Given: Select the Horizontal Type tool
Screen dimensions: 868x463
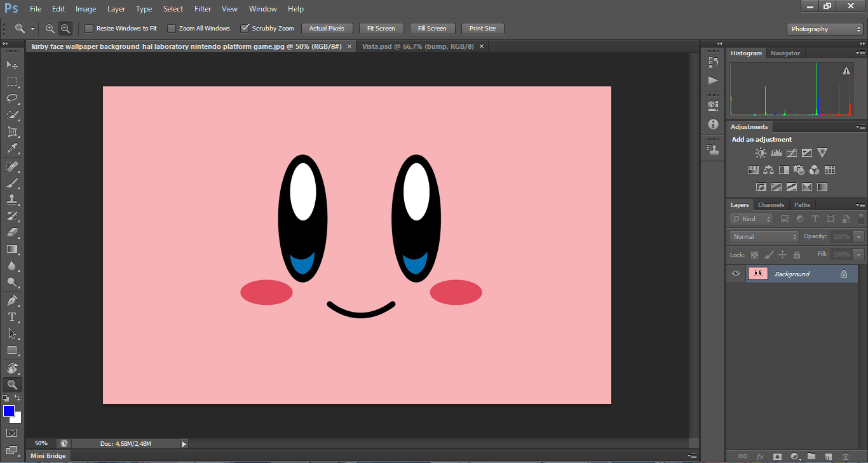Looking at the screenshot, I should pos(12,317).
